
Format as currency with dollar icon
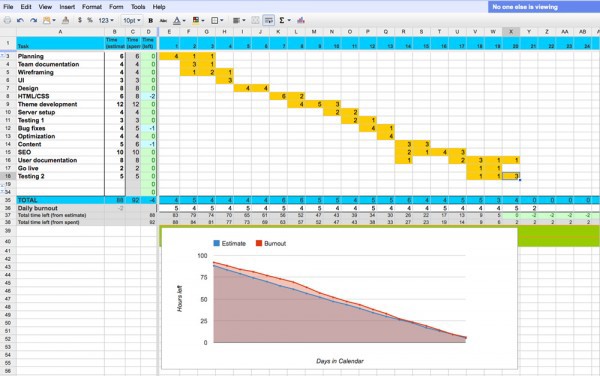[80, 20]
